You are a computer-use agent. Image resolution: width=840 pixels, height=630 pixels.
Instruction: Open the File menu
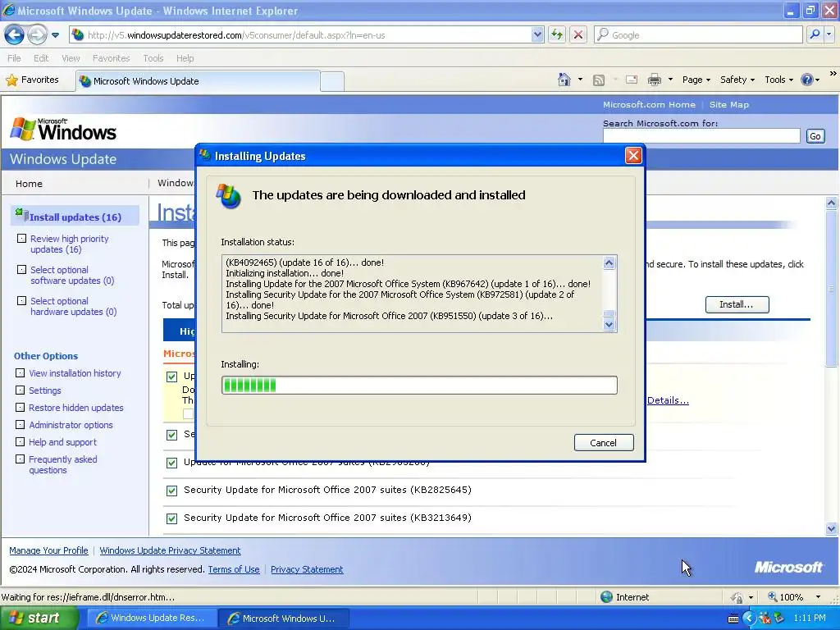click(x=14, y=58)
